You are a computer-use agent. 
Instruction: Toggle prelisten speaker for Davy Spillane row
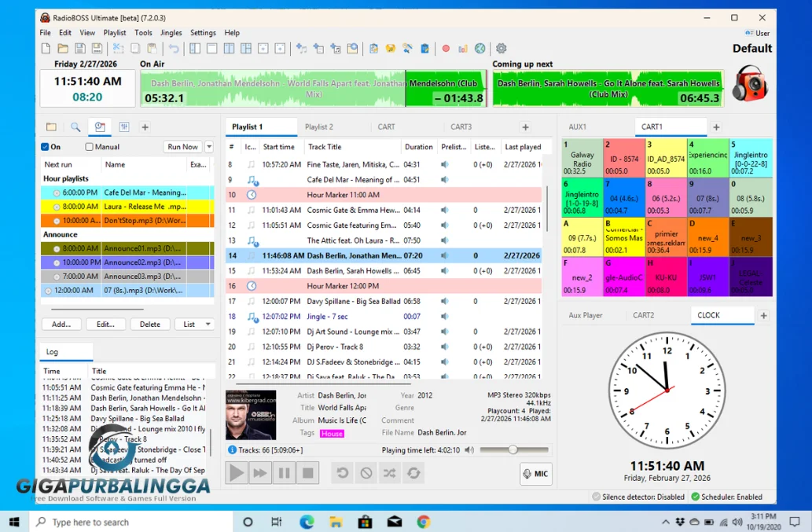coord(444,301)
